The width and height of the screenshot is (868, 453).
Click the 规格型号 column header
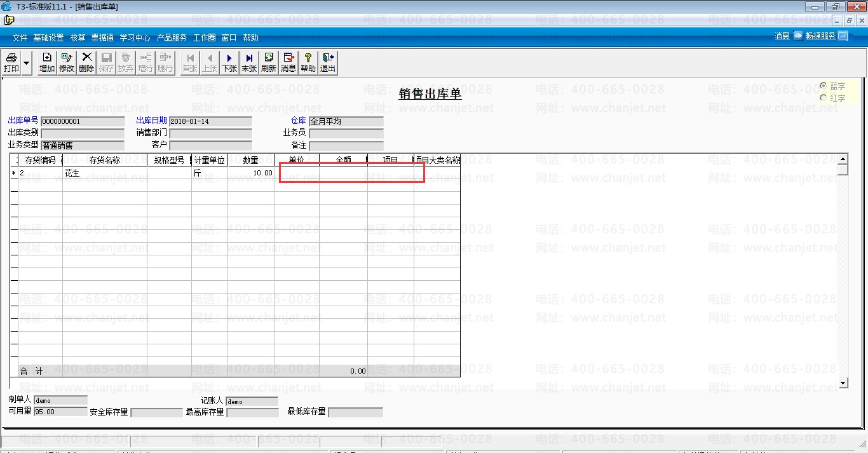pos(169,160)
